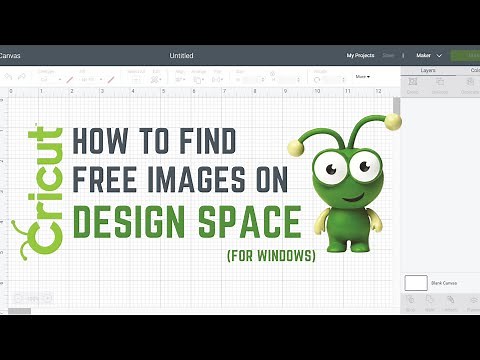
Task: Click the canvas horizontal scrollbar thumb
Action: (x=19, y=311)
